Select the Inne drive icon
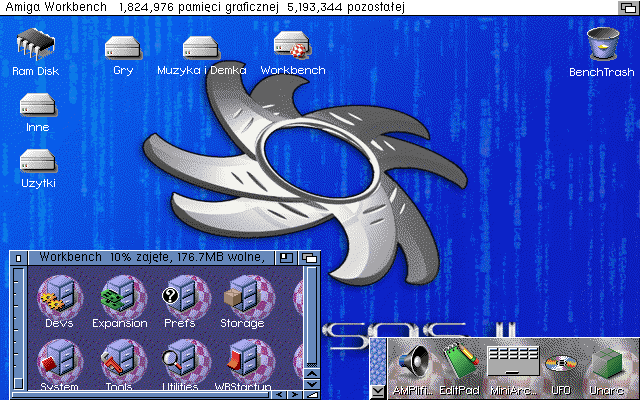The image size is (640, 400). [37, 104]
